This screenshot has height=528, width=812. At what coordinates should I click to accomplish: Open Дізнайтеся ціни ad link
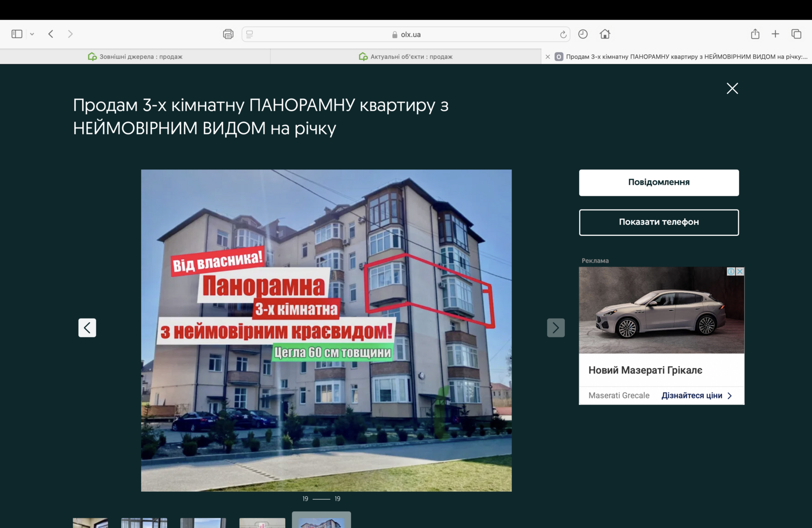696,396
